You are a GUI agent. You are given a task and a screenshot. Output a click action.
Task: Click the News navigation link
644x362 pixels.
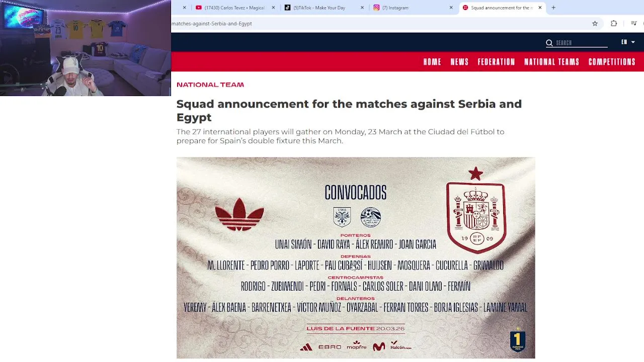[x=459, y=62]
